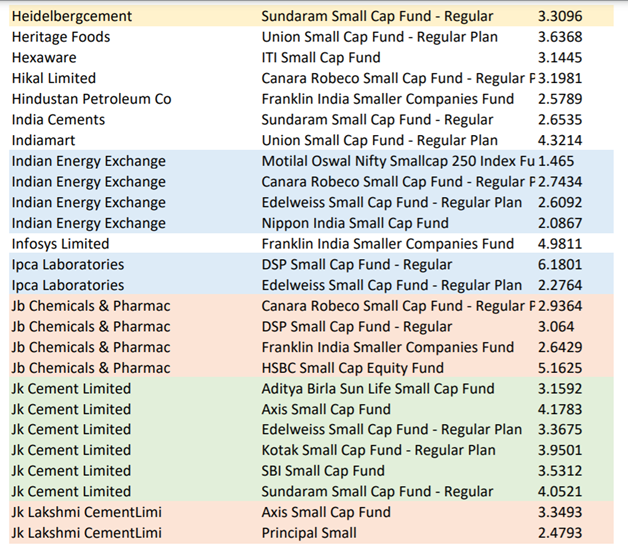Select Nippon India Small Cap Fund cell
This screenshot has width=628, height=548.
click(355, 223)
